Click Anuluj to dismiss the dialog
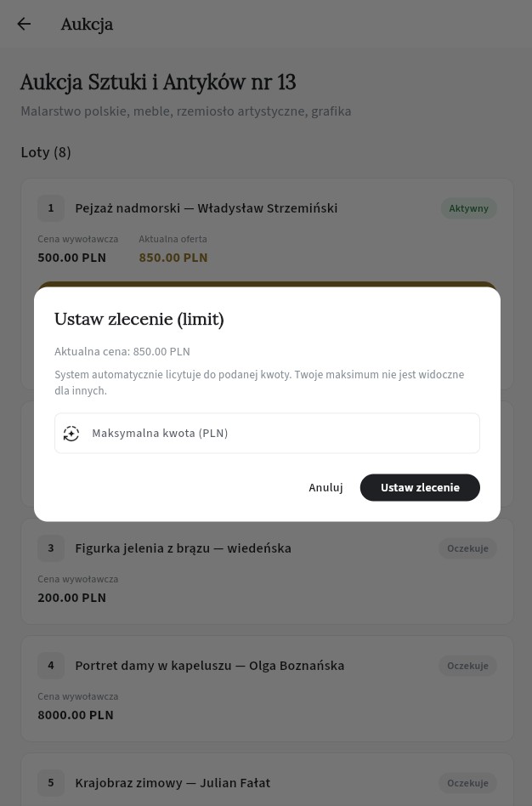 click(325, 487)
